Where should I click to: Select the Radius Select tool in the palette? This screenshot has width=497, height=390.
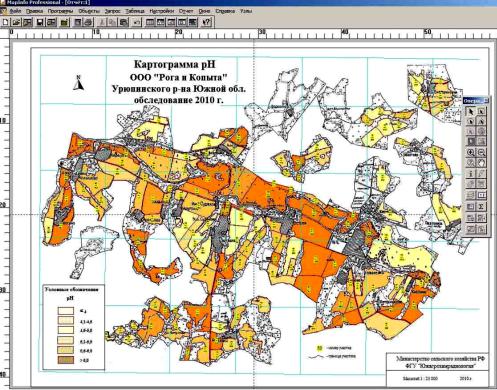[470, 122]
